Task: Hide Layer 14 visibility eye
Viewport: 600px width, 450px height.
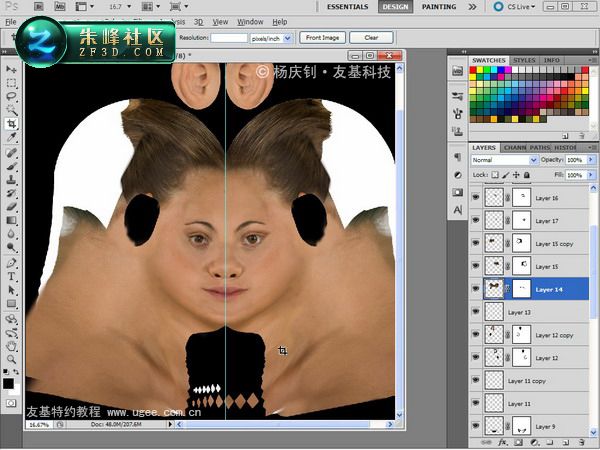Action: (476, 289)
